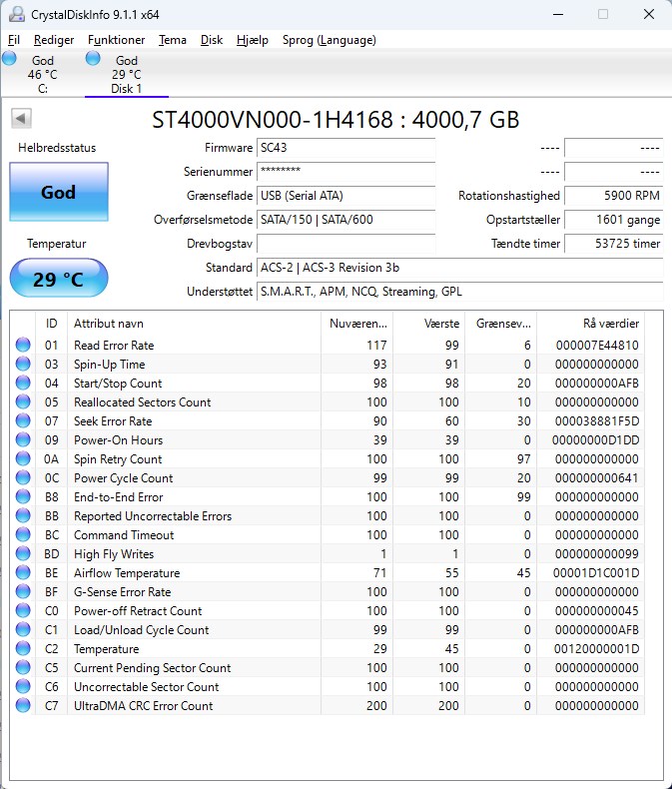This screenshot has height=789, width=672.
Task: Click raw value 000038881F5D
Action: [x=597, y=421]
